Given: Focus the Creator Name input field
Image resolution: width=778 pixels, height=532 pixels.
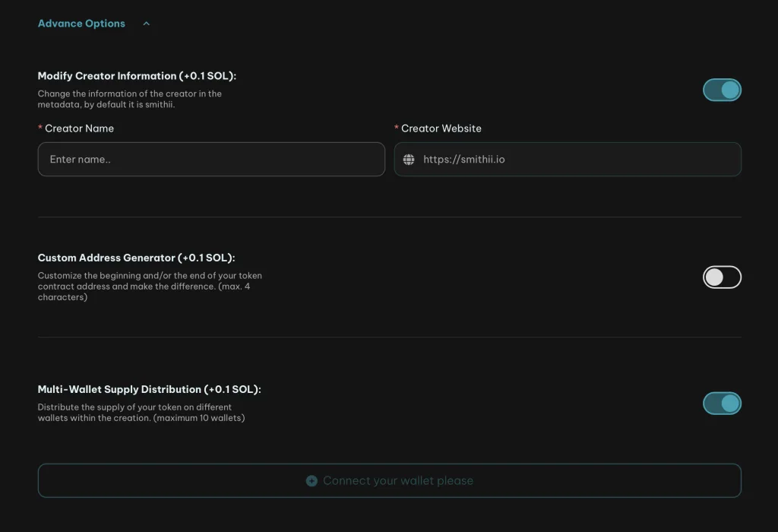Looking at the screenshot, I should [211, 160].
